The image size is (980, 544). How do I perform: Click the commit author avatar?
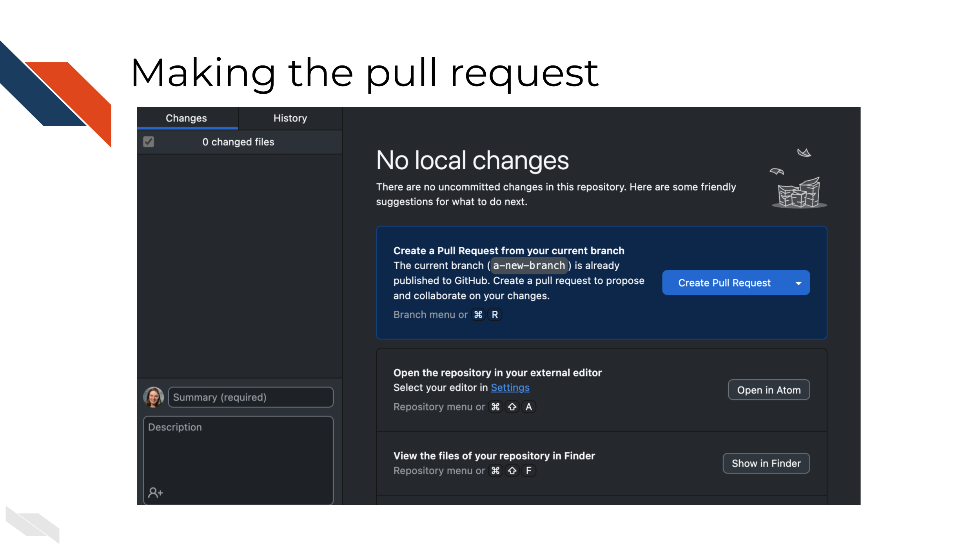point(153,397)
